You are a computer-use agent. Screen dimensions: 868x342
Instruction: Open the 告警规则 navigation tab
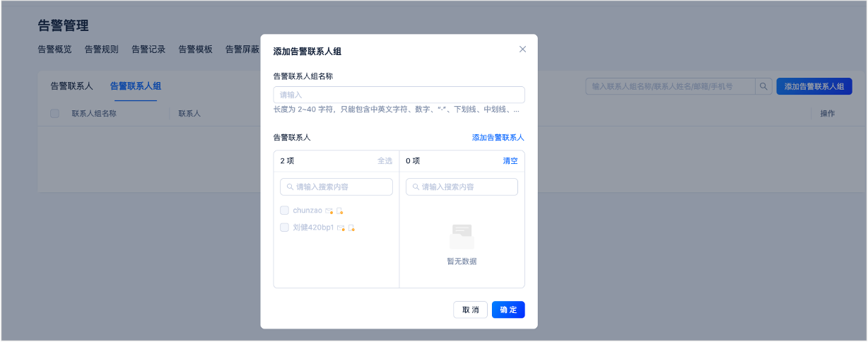[102, 49]
